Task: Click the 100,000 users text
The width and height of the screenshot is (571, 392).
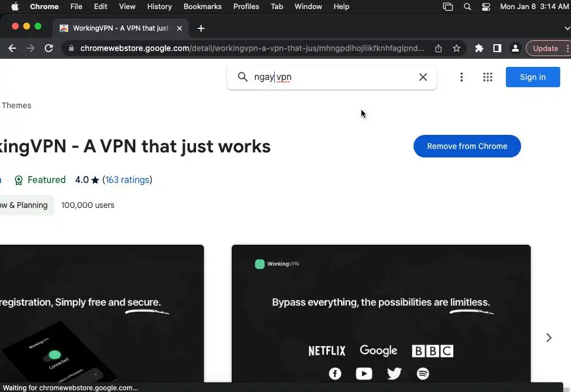Action: coord(88,205)
